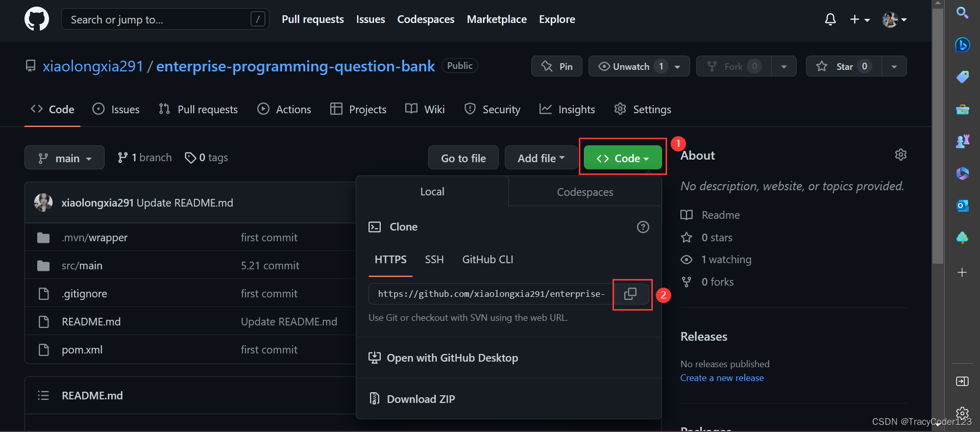Switch to the repository Issues tab
This screenshot has height=432, width=980.
tap(116, 109)
